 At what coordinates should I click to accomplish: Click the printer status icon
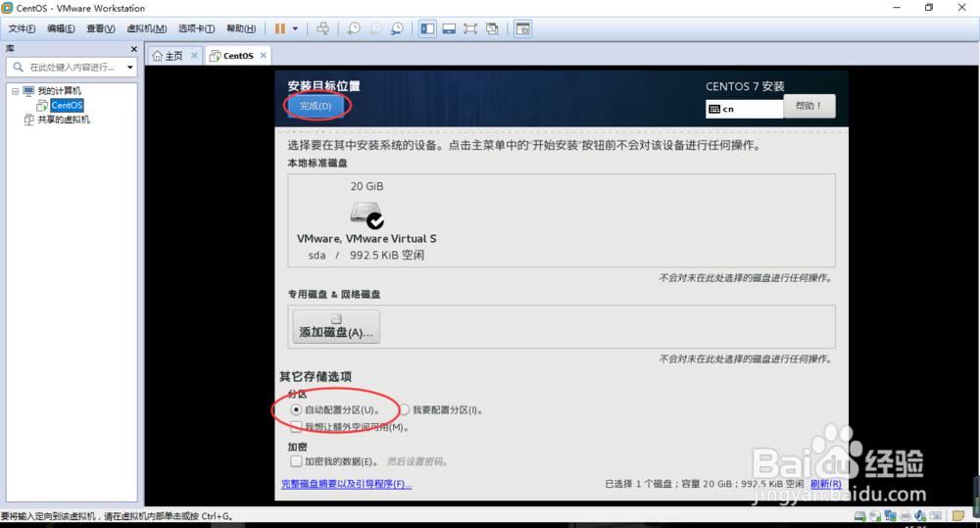point(905,516)
